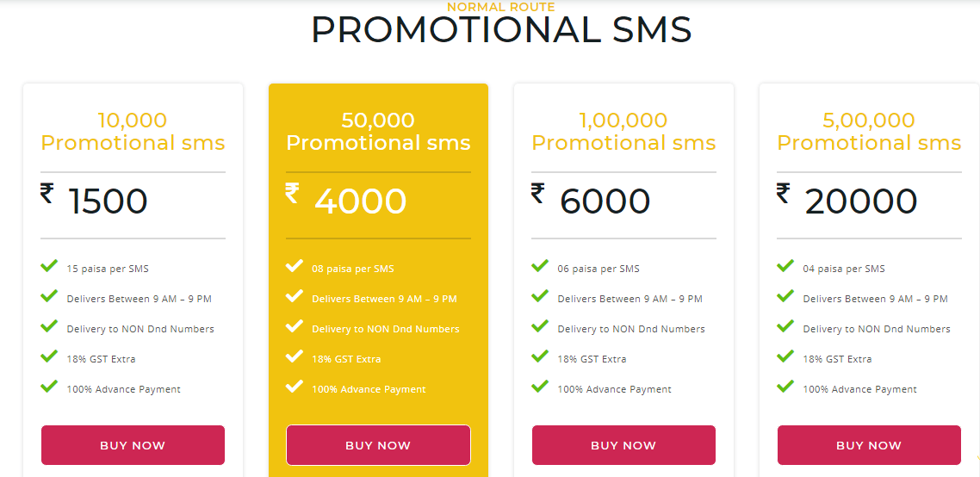Click Buy Now for 1,00,000 Promotional sms plan

click(623, 445)
